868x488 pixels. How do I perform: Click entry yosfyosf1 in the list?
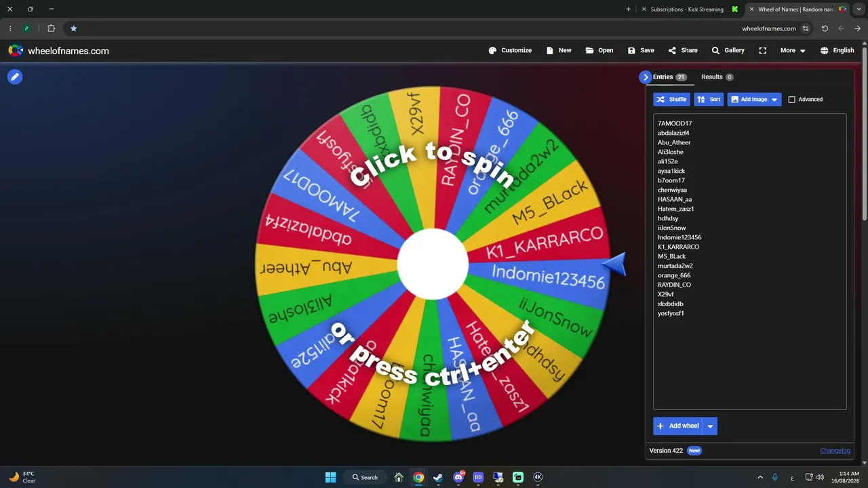(671, 313)
